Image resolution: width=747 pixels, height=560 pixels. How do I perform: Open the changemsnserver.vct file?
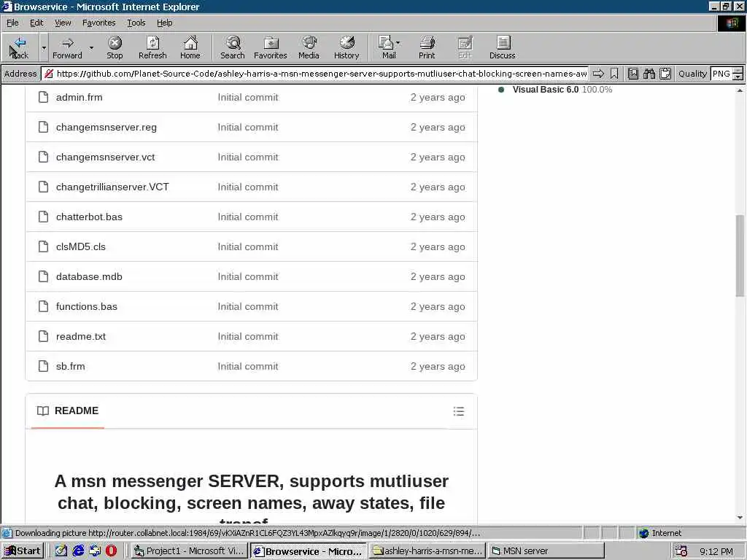pos(105,157)
